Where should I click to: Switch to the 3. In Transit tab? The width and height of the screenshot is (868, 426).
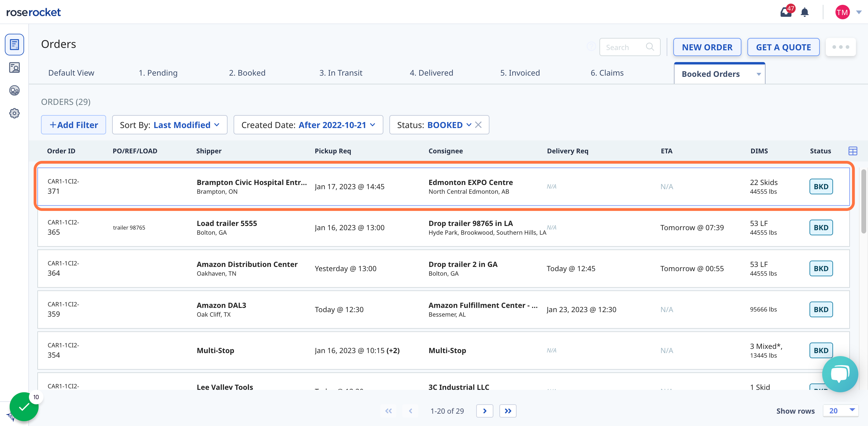(x=341, y=73)
